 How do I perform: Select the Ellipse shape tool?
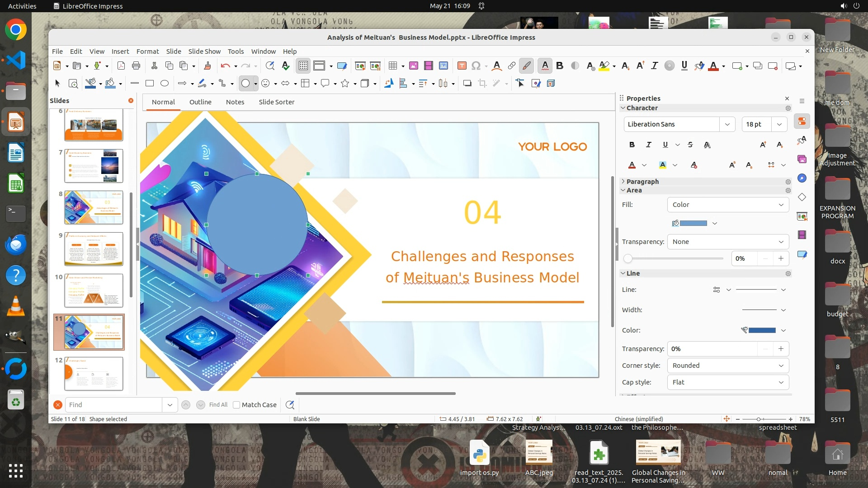coord(165,83)
